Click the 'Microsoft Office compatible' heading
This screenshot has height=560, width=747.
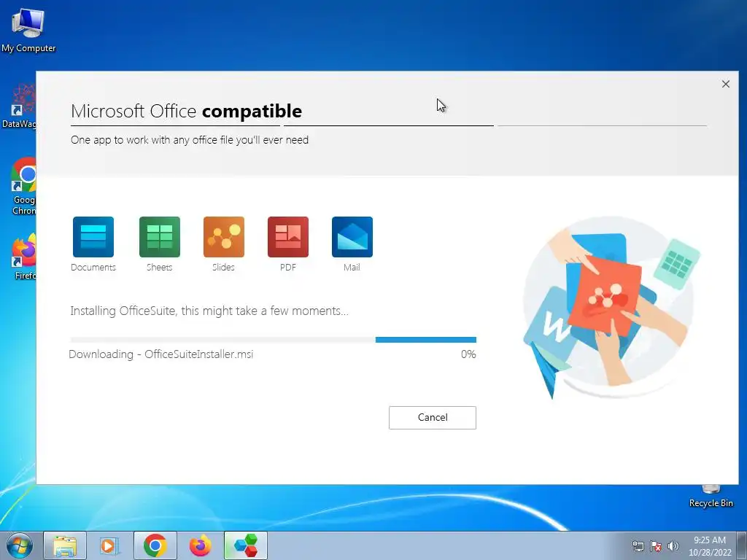click(x=186, y=111)
